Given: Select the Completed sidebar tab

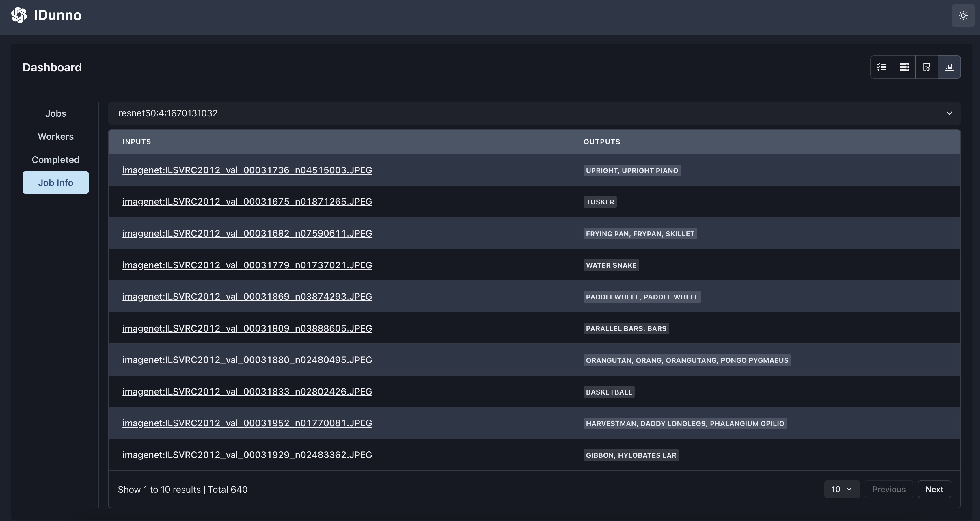Looking at the screenshot, I should (55, 160).
